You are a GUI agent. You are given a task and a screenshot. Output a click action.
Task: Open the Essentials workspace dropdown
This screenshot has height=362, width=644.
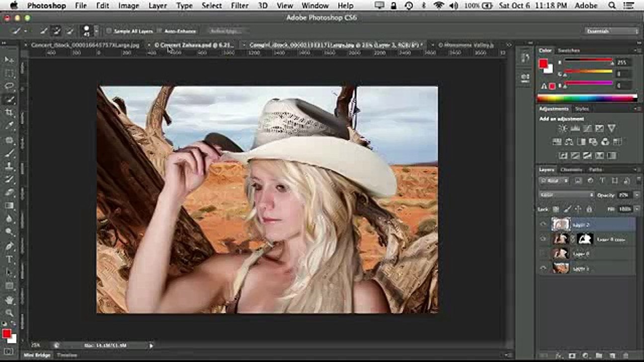[612, 31]
